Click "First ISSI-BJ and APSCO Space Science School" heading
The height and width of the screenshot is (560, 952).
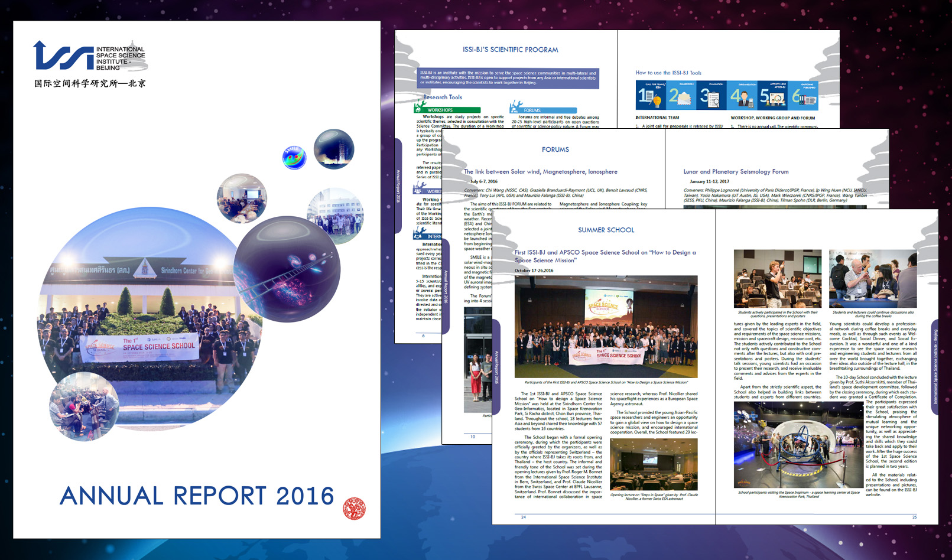(605, 256)
